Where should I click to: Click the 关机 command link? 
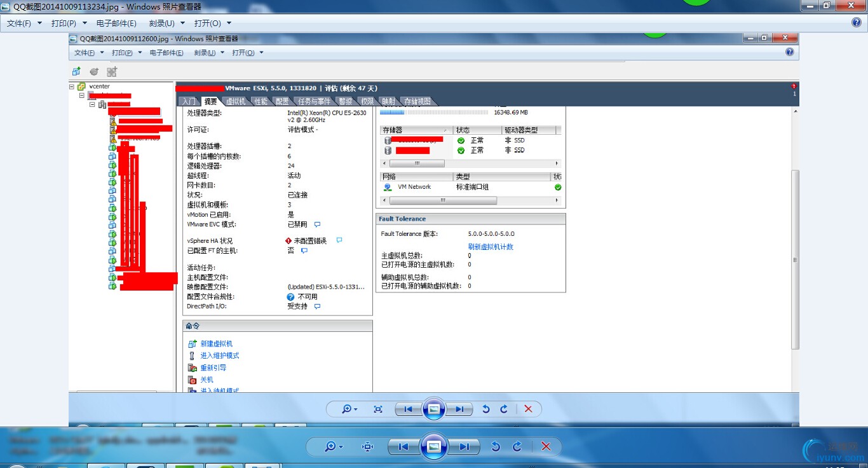click(207, 380)
